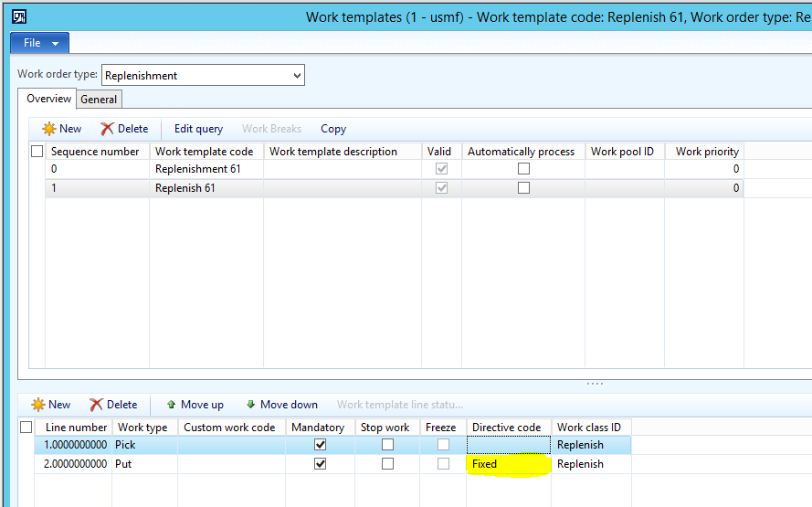This screenshot has width=812, height=507.
Task: Click the red X icon of the lower Delete button
Action: coord(96,405)
